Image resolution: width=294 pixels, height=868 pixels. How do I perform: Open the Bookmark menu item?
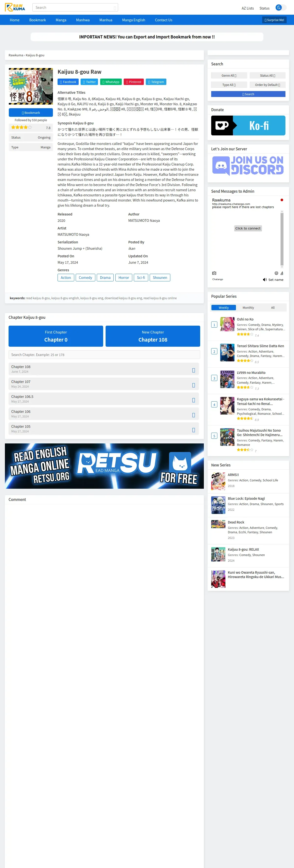37,20
